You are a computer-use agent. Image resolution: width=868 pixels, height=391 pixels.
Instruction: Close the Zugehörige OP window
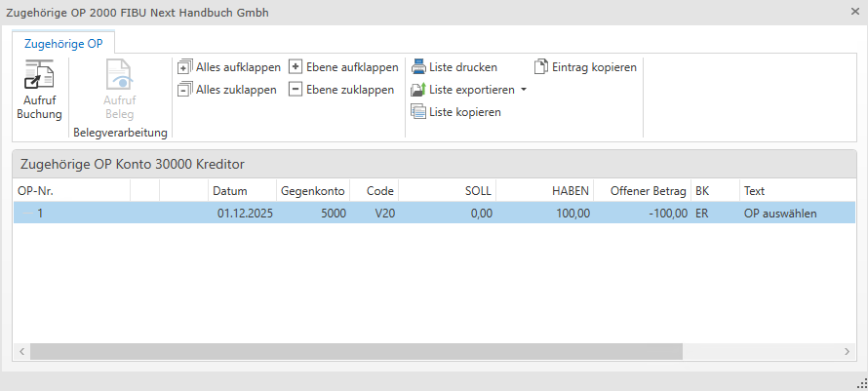pyautogui.click(x=854, y=12)
